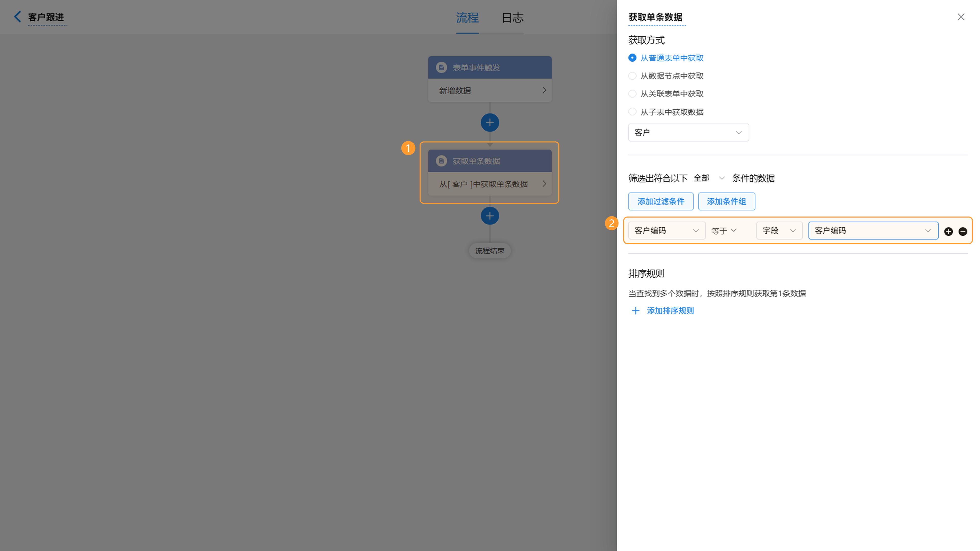Screen dimensions: 980x551
Task: Add a node below 表单事件触发 with plus button
Action: (490, 123)
